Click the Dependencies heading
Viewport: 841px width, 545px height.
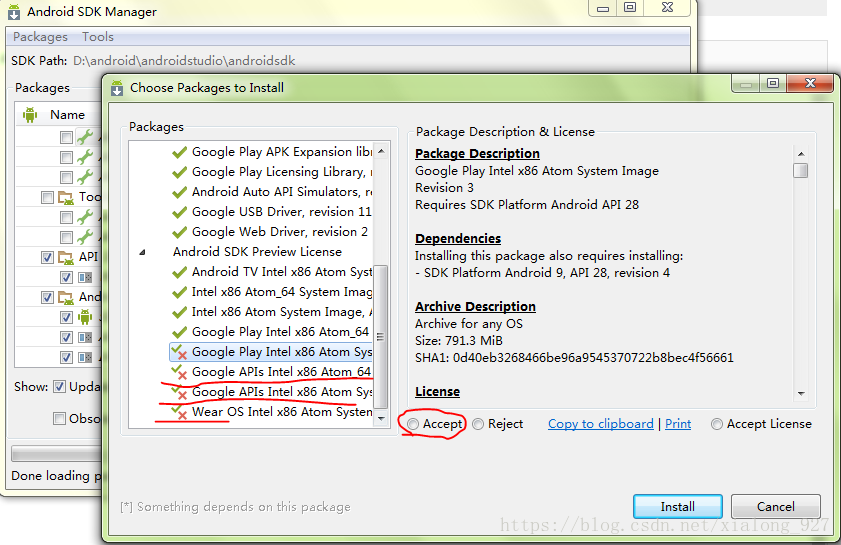458,239
